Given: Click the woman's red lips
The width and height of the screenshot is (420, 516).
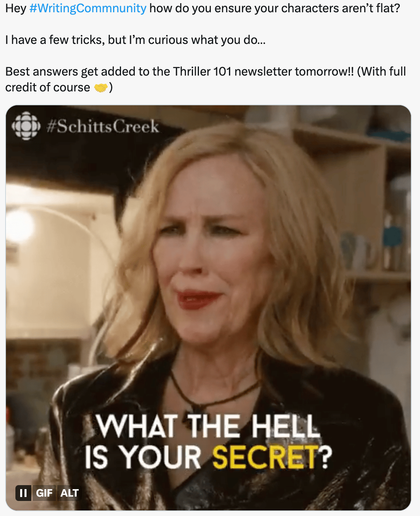Looking at the screenshot, I should point(198,299).
